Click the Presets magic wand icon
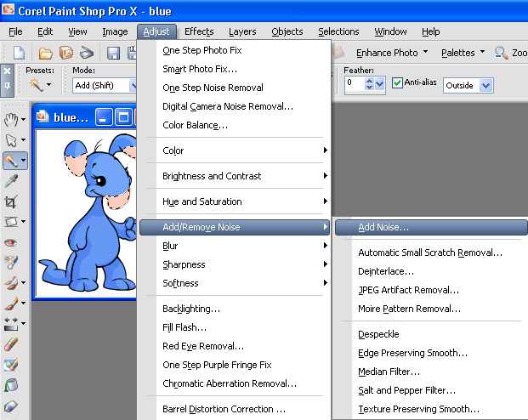This screenshot has height=420, width=528. coord(36,85)
